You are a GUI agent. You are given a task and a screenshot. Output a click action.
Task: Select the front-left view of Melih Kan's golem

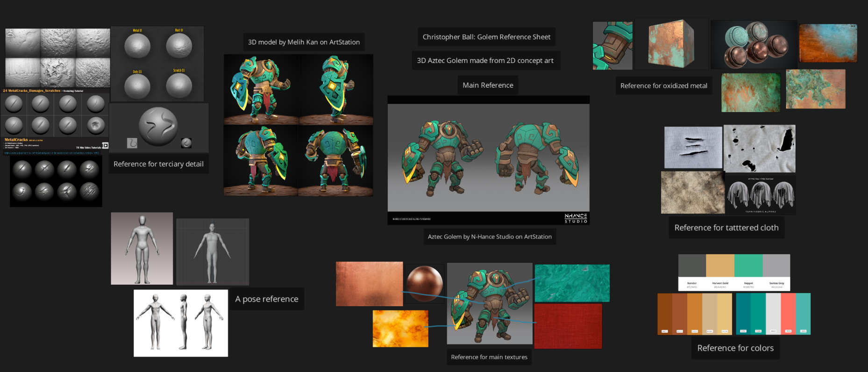tap(261, 89)
